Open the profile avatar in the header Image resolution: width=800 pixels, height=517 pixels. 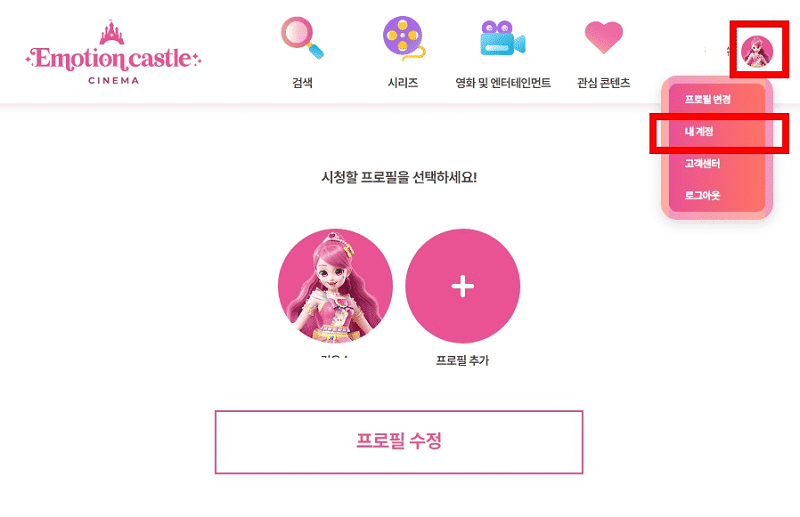pos(757,51)
